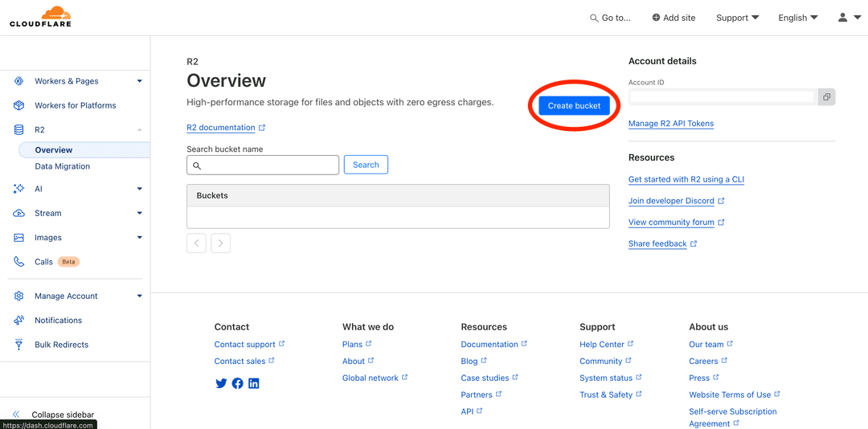868x429 pixels.
Task: Open Workers for Platforms menu item
Action: 76,105
